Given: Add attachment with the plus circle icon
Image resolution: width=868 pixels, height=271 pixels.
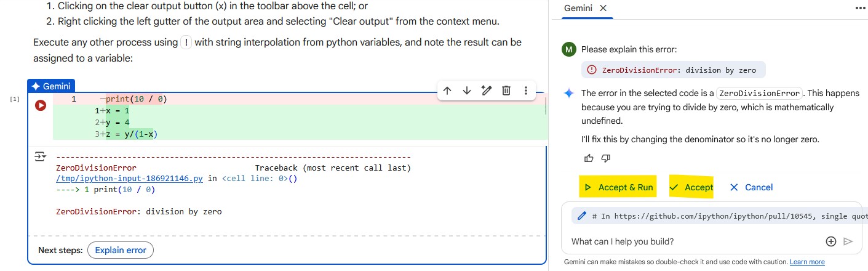Looking at the screenshot, I should (x=831, y=241).
